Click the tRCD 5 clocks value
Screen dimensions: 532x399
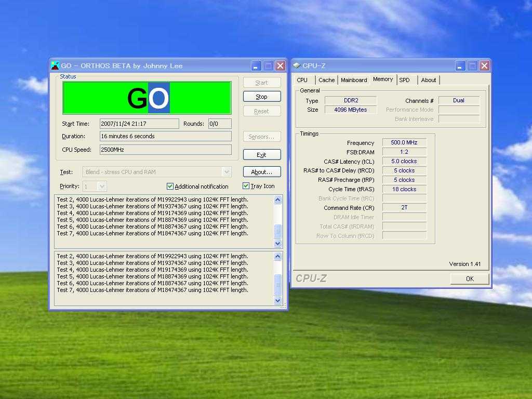(404, 170)
